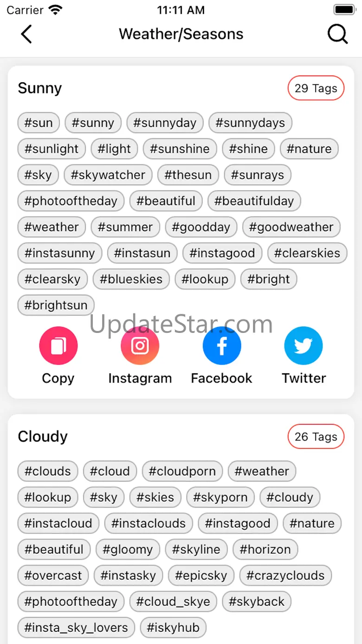This screenshot has height=644, width=362.
Task: Select the #goodweather tag chip
Action: point(291,227)
